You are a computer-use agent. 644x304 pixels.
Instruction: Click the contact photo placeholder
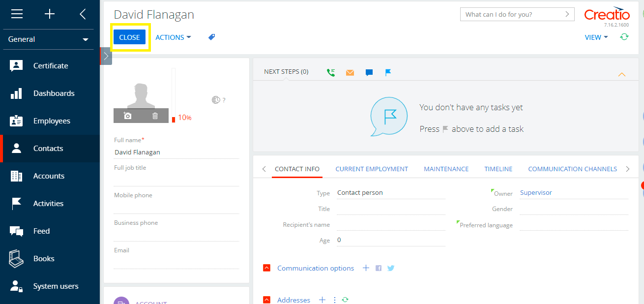pyautogui.click(x=141, y=95)
